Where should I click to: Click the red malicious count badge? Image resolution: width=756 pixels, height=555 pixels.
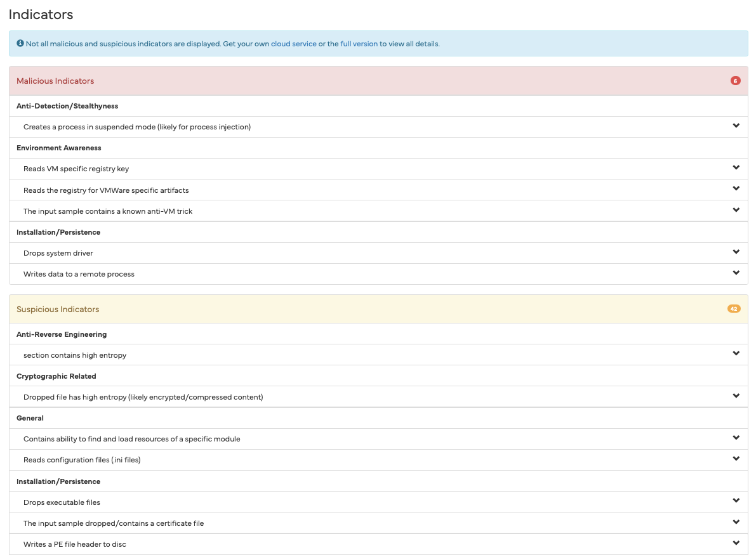tap(735, 81)
